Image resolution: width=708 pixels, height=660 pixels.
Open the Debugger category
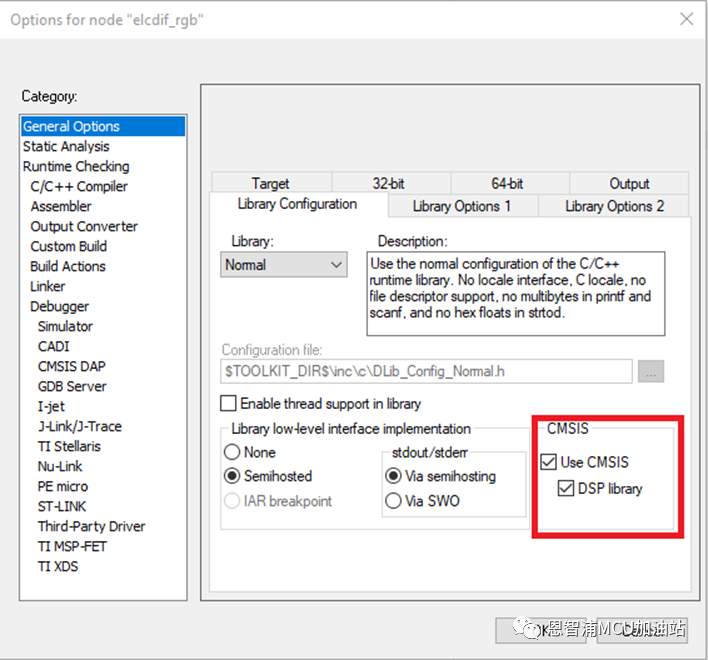[59, 307]
